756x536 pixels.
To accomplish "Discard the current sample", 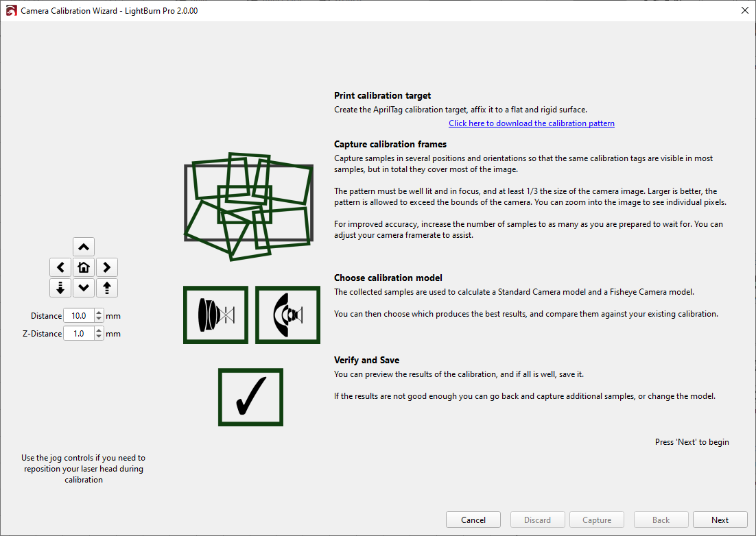I will pyautogui.click(x=537, y=519).
